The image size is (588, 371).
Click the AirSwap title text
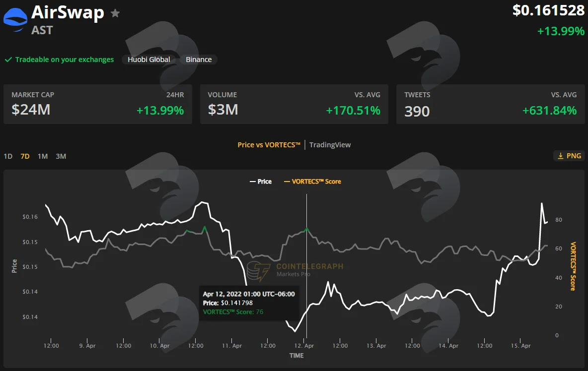click(x=68, y=13)
